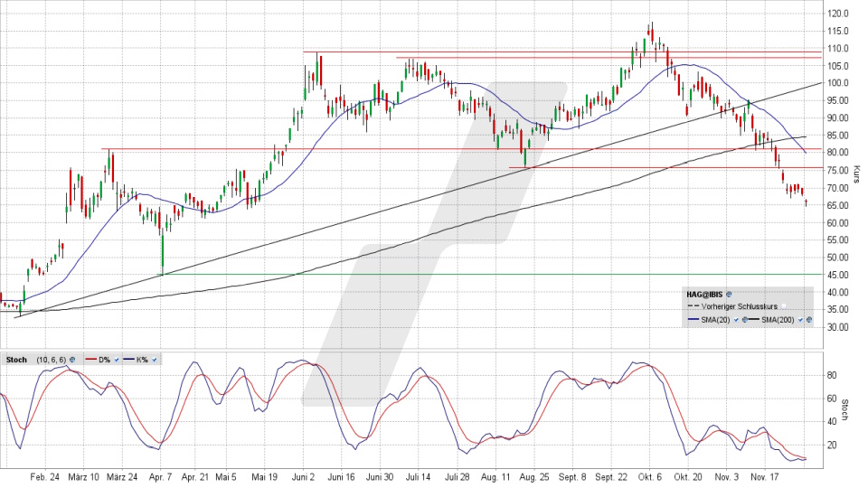
Task: Click the black SMA(200) legend line sample
Action: click(x=756, y=320)
